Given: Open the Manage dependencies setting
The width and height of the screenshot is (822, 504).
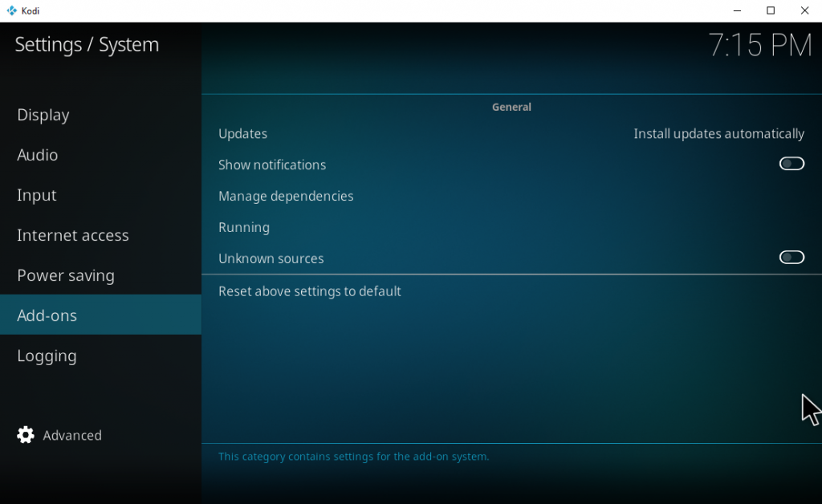Looking at the screenshot, I should [286, 196].
